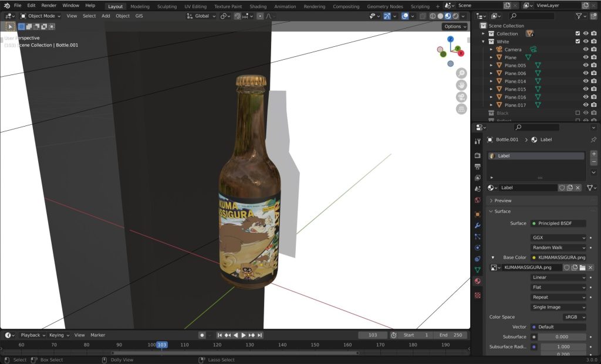Open the Object Mode dropdown

pos(40,16)
